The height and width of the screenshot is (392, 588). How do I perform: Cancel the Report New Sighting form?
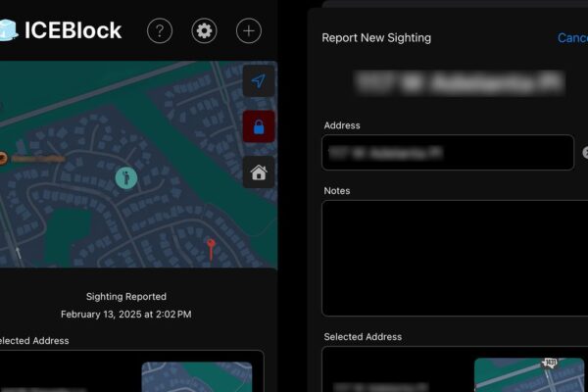tap(572, 38)
